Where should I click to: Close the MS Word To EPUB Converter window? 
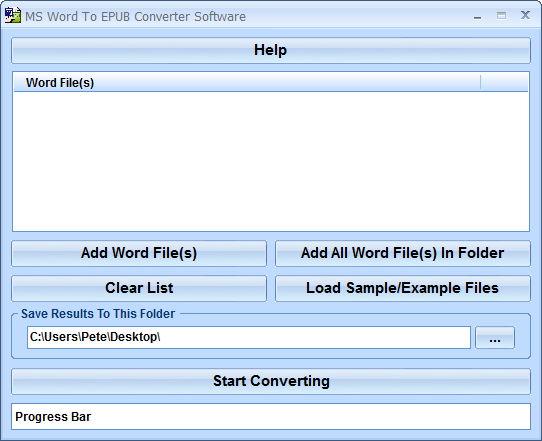pos(525,15)
